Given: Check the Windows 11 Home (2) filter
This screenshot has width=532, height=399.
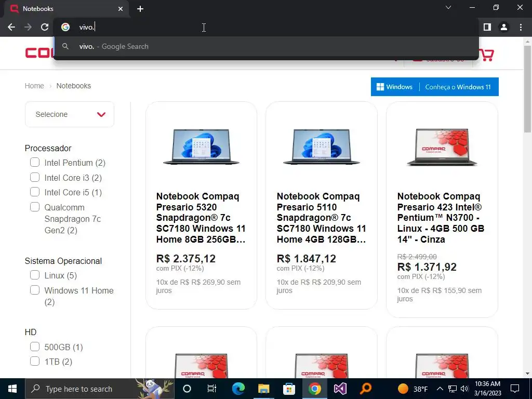Looking at the screenshot, I should coord(35,290).
